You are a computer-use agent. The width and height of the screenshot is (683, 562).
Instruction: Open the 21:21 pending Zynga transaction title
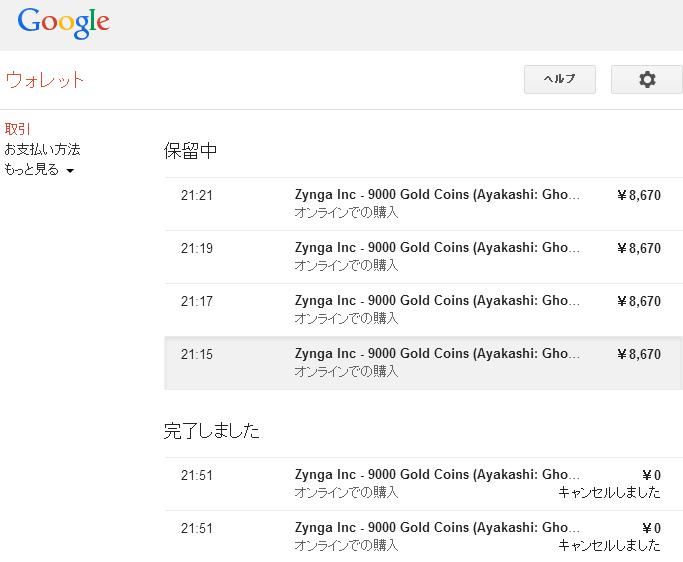coord(437,195)
